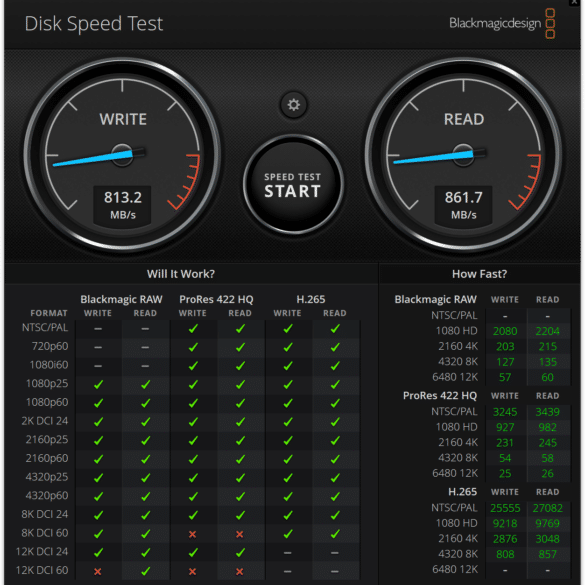Click H.265 4320 8K write value 808
This screenshot has width=585, height=585.
(x=505, y=554)
